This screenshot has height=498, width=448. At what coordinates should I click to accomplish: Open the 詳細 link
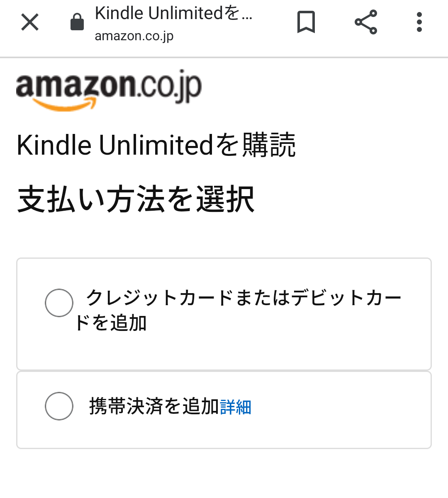[x=236, y=407]
